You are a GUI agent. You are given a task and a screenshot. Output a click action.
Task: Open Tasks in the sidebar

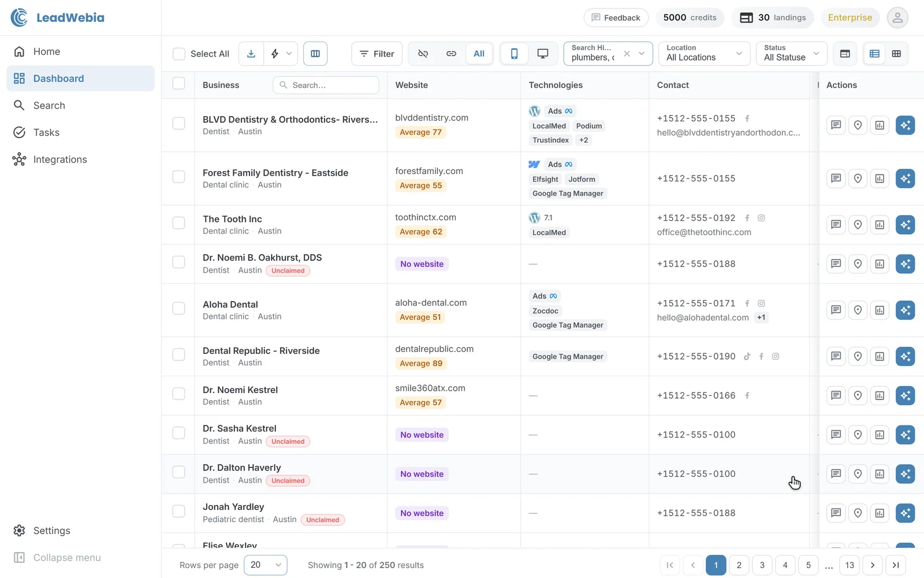[80, 132]
